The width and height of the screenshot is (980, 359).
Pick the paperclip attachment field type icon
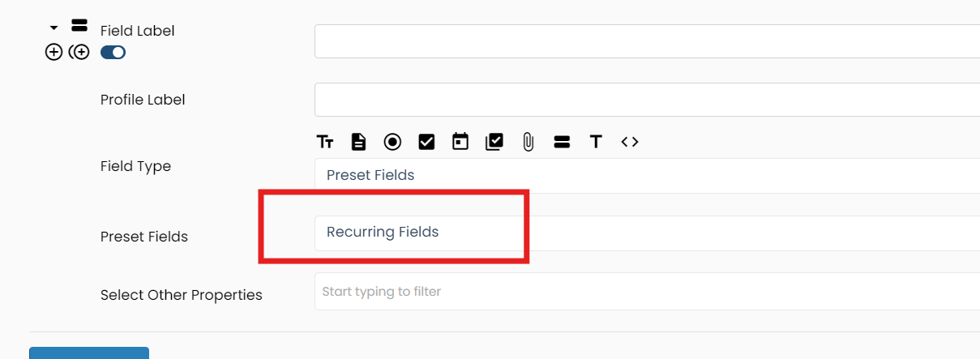click(528, 142)
